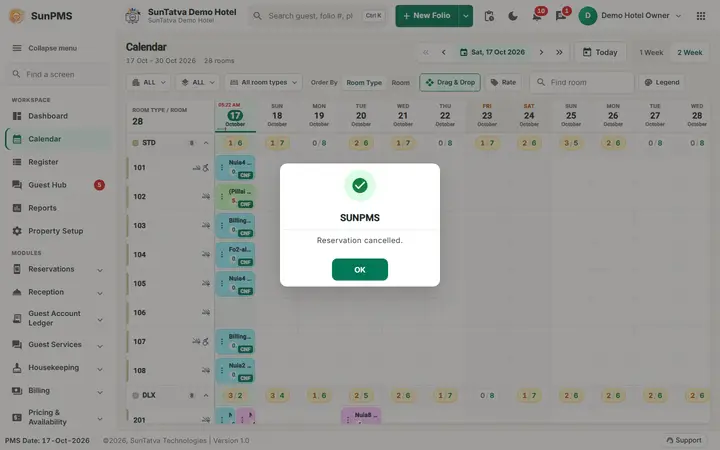Click the bed icon on room 104
Screen dimensions: 720x450
206,254
